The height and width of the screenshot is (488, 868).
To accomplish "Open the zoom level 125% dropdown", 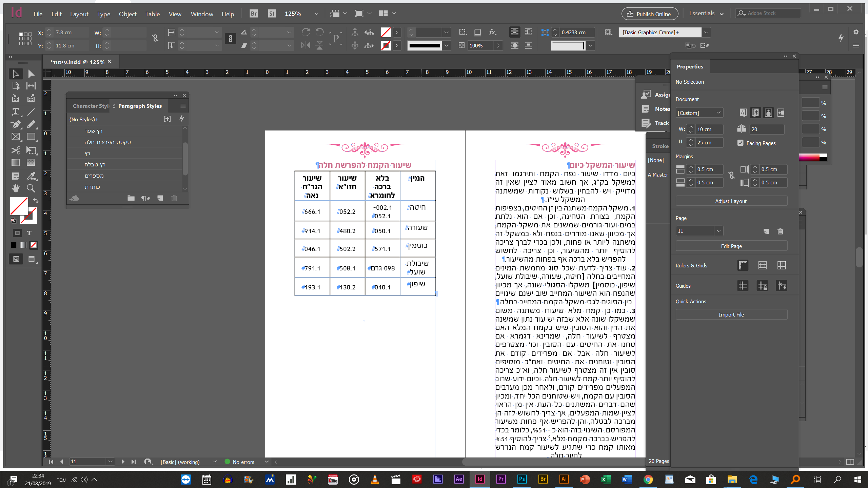I will [316, 14].
